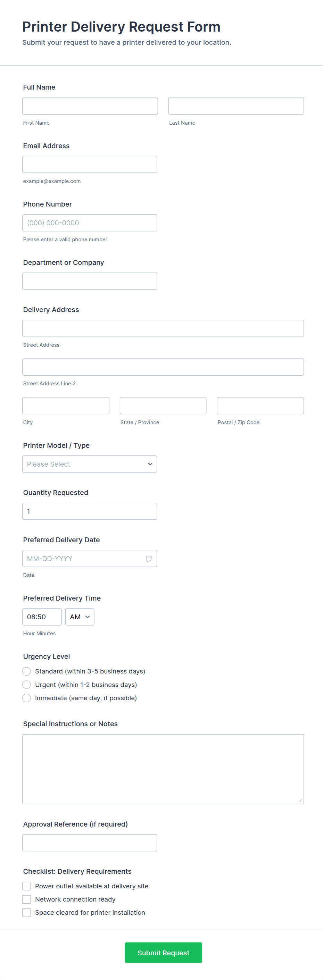Click the calendar icon in date field
This screenshot has height=980, width=323.
click(x=149, y=559)
